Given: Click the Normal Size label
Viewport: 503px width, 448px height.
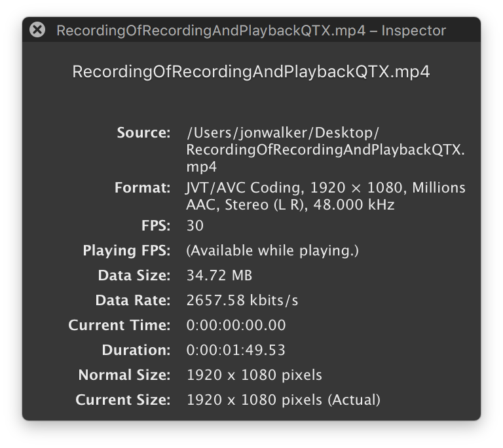Looking at the screenshot, I should (124, 375).
